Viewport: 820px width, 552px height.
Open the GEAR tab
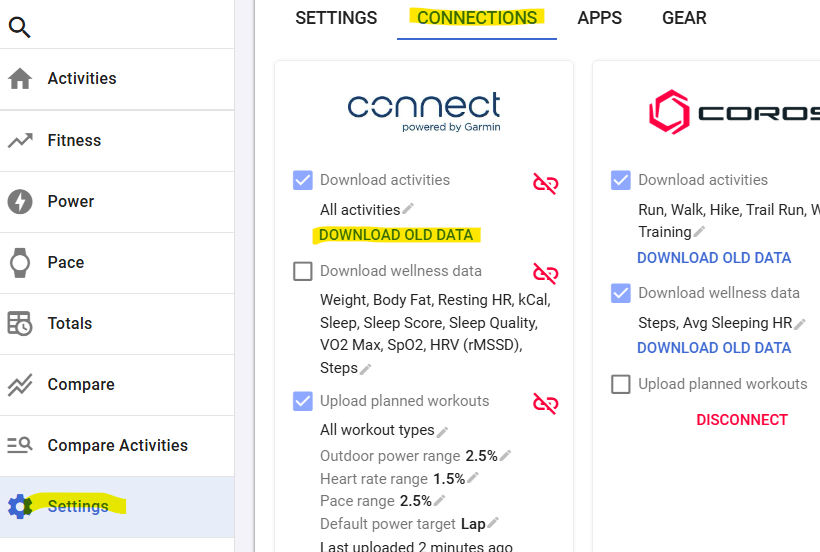click(685, 18)
